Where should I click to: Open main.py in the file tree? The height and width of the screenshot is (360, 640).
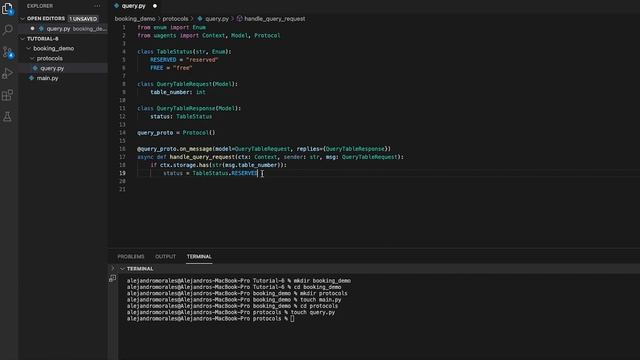[x=63, y=78]
